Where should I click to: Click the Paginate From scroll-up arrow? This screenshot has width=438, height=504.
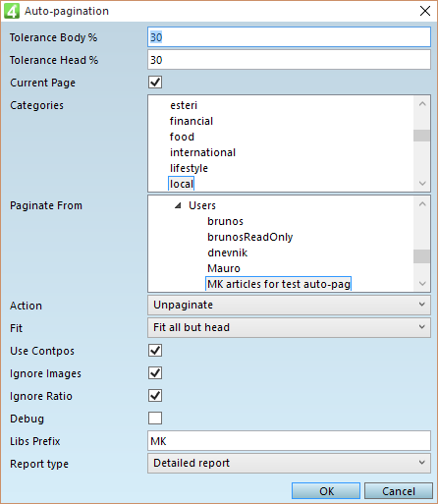coord(422,204)
